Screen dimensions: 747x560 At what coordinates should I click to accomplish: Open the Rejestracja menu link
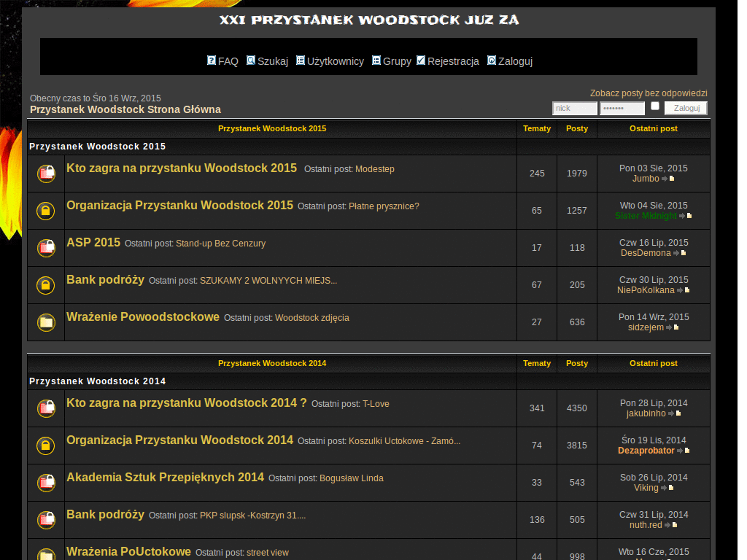tap(453, 61)
